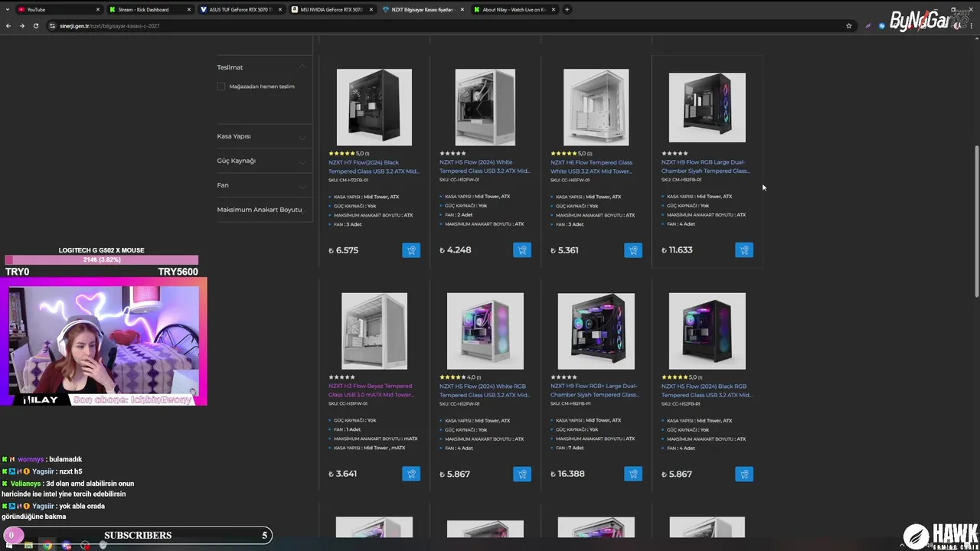Screen dimensions: 980x551
Task: Open the H5 Flow (2024) Black RGB link
Action: click(x=707, y=390)
